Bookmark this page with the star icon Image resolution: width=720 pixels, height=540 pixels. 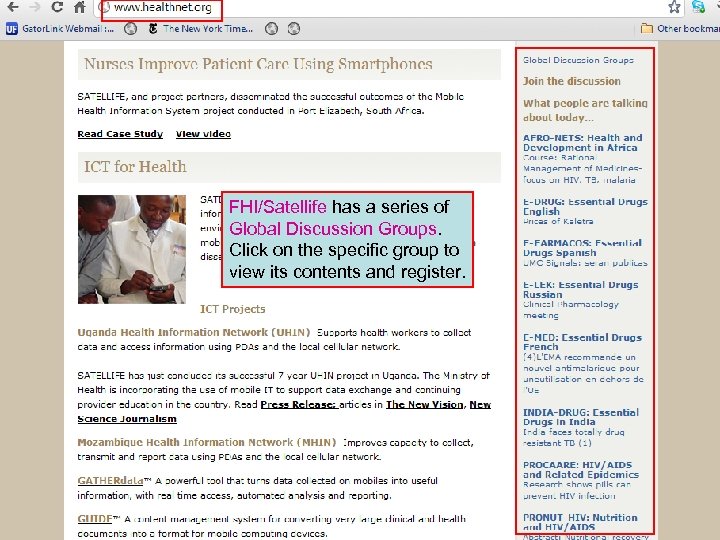[674, 6]
